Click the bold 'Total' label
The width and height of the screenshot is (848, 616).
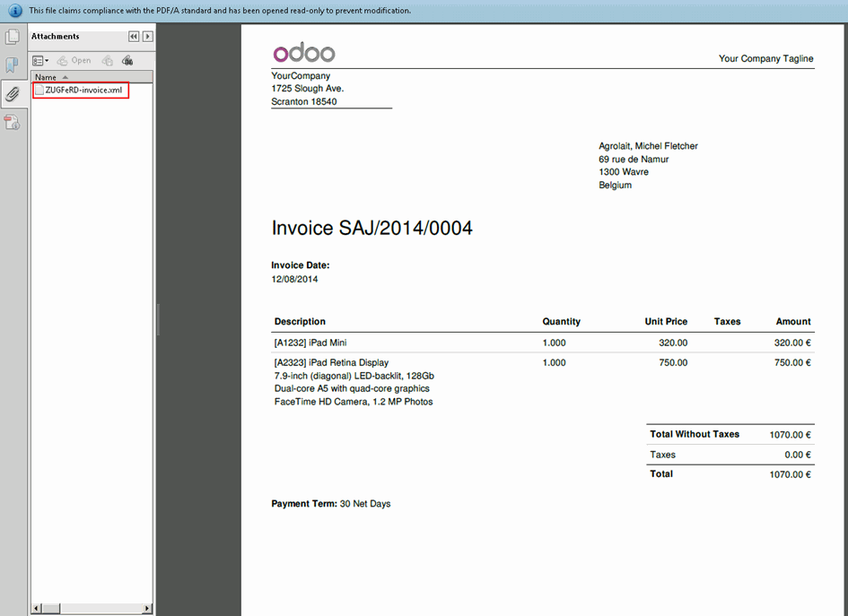pos(660,474)
